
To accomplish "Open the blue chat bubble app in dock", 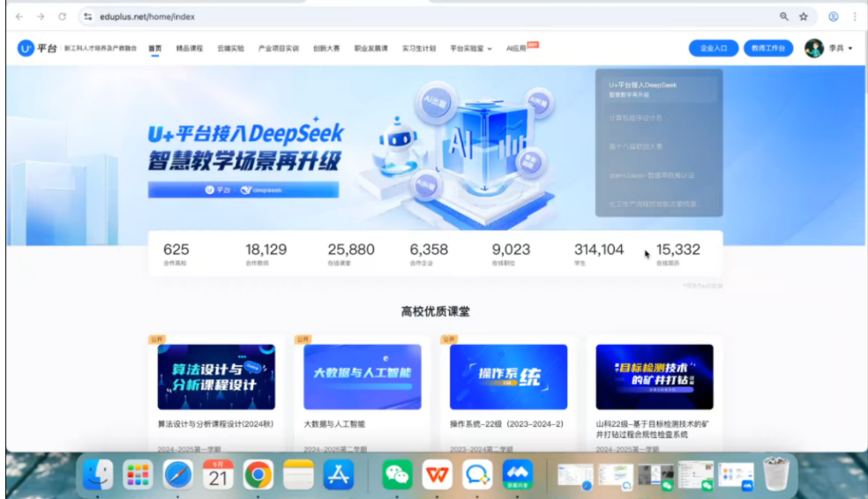I will [x=477, y=474].
